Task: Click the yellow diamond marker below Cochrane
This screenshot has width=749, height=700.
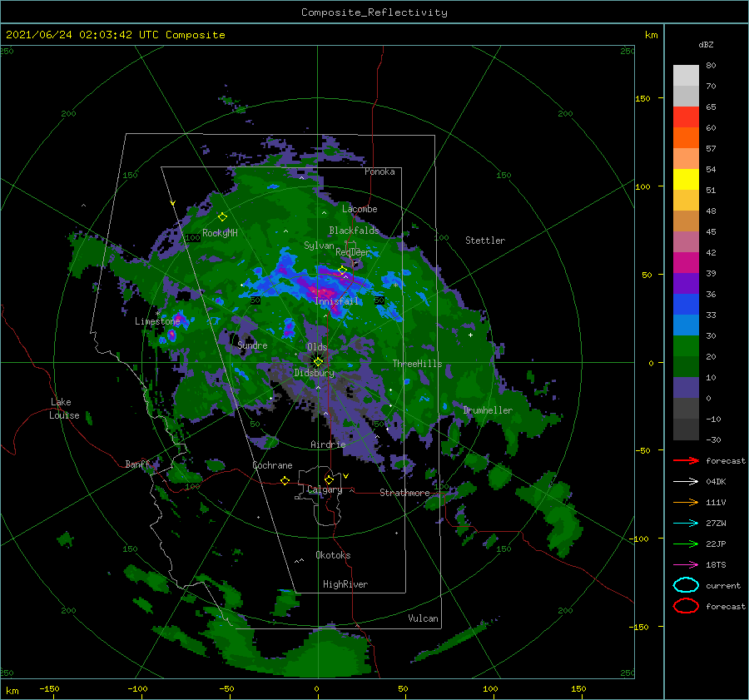Action: coord(285,480)
